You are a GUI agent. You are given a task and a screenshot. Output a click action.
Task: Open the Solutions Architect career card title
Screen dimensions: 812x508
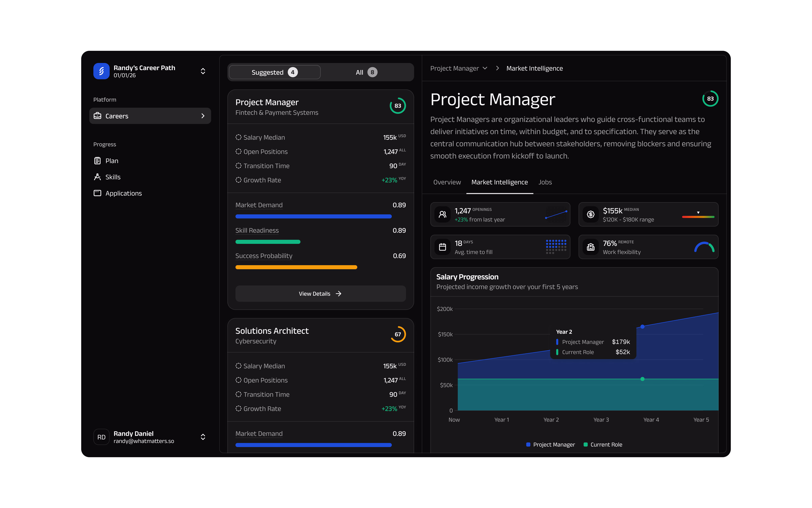point(272,331)
